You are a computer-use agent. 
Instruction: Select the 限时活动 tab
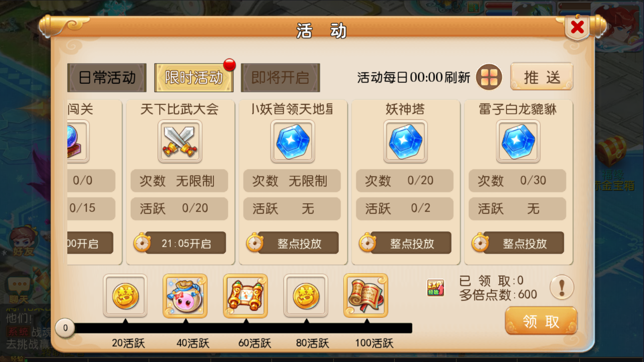[x=194, y=78]
